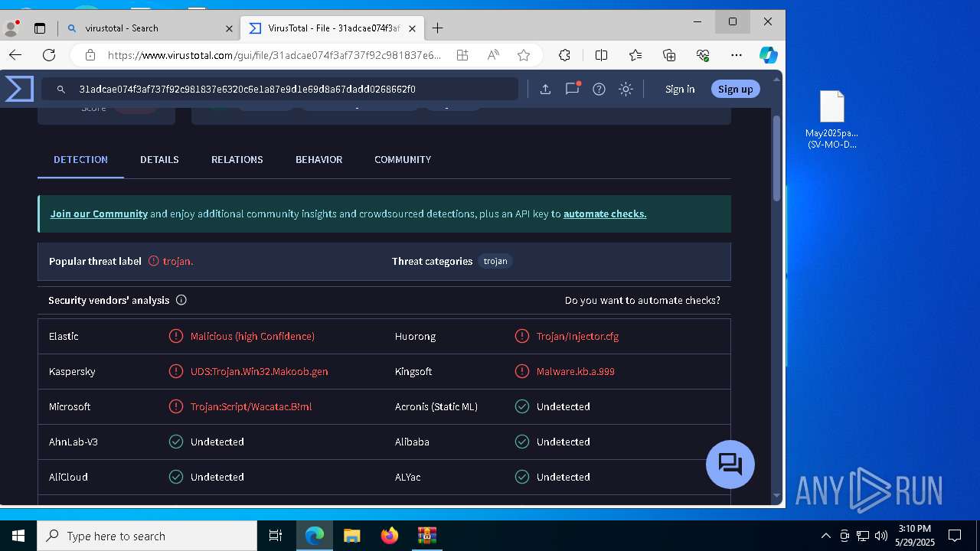Click the Huorong vendor name
This screenshot has width=980, height=551.
[x=415, y=336]
